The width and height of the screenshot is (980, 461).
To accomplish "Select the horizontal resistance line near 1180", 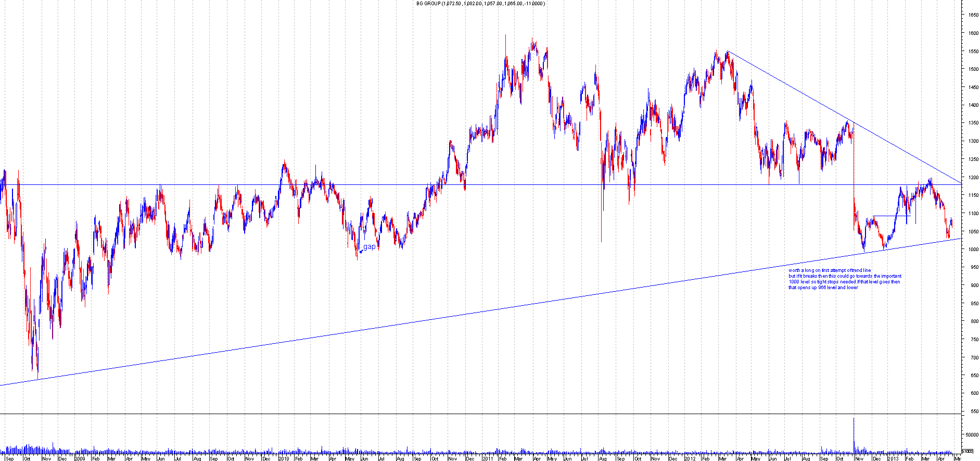I will (520, 184).
